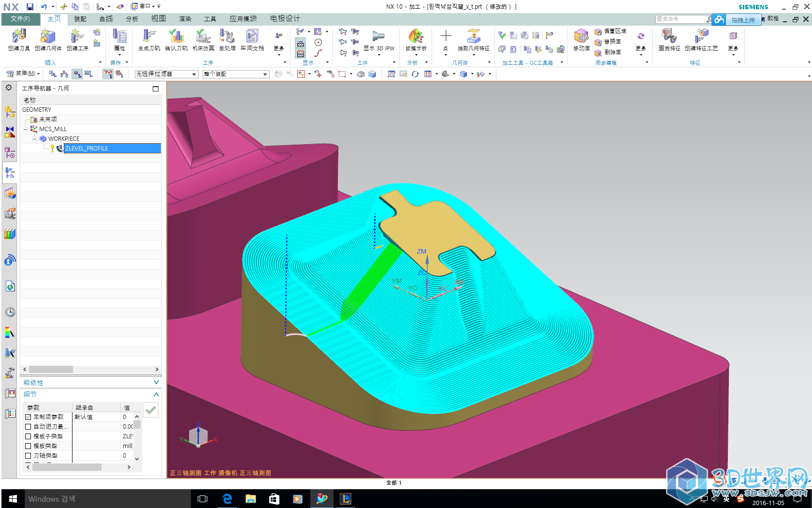Click the 生成刀轨 (Generate Tool Path) icon

(149, 40)
